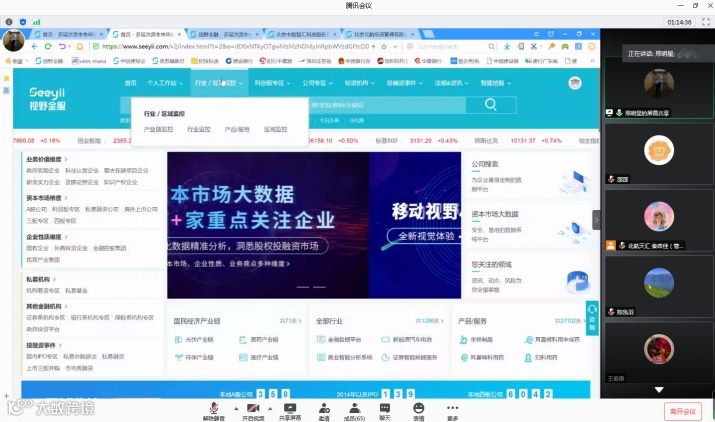Click user avatar in site header
Image resolution: width=715 pixels, height=422 pixels.
pyautogui.click(x=575, y=83)
